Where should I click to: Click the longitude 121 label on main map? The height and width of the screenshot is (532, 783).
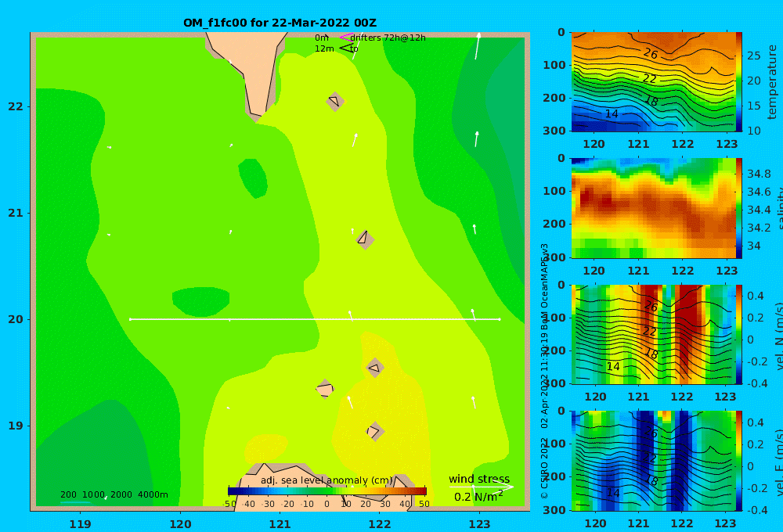point(280,524)
